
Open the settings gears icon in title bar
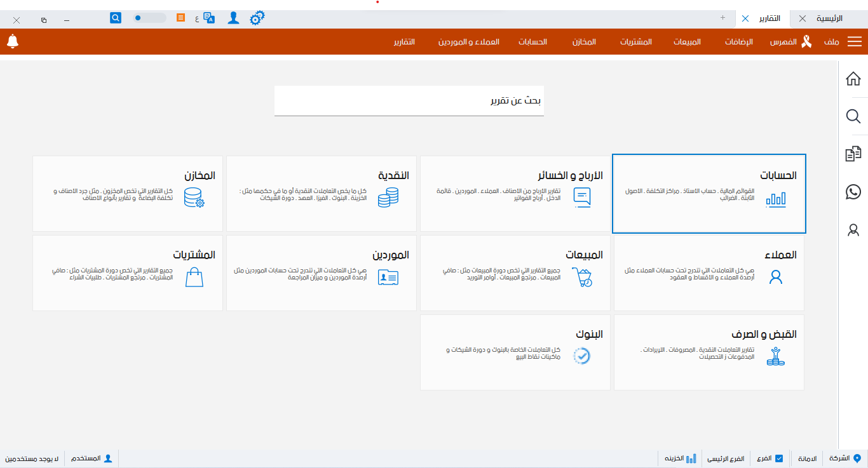pyautogui.click(x=257, y=18)
